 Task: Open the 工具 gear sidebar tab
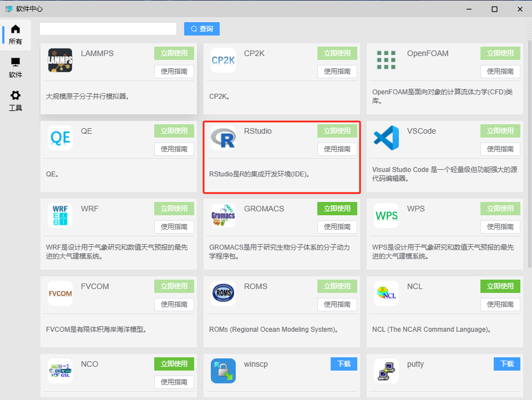[16, 101]
